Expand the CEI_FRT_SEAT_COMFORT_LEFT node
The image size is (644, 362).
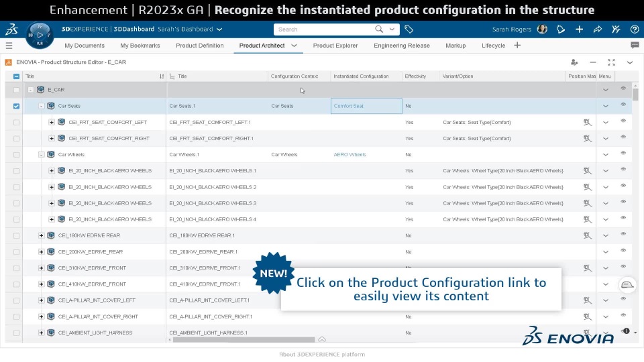pyautogui.click(x=52, y=122)
